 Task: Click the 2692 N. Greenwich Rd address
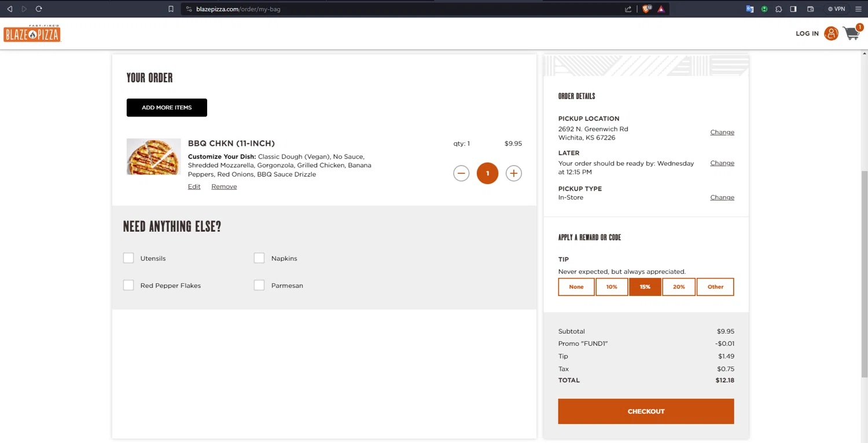tap(593, 129)
